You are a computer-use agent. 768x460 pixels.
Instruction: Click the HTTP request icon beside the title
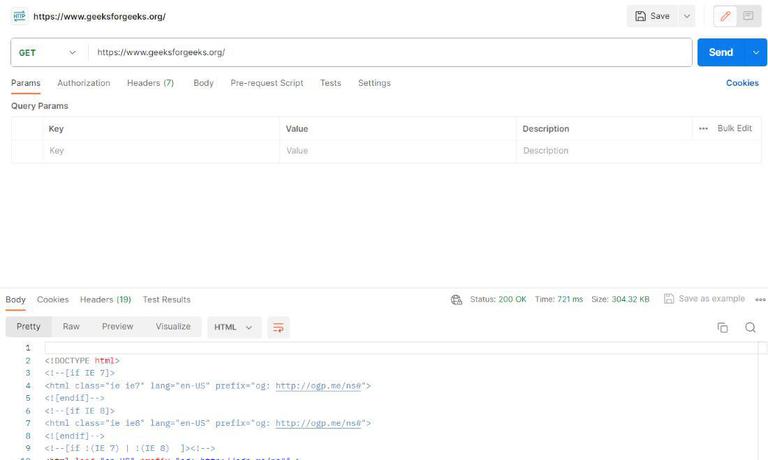[x=19, y=16]
